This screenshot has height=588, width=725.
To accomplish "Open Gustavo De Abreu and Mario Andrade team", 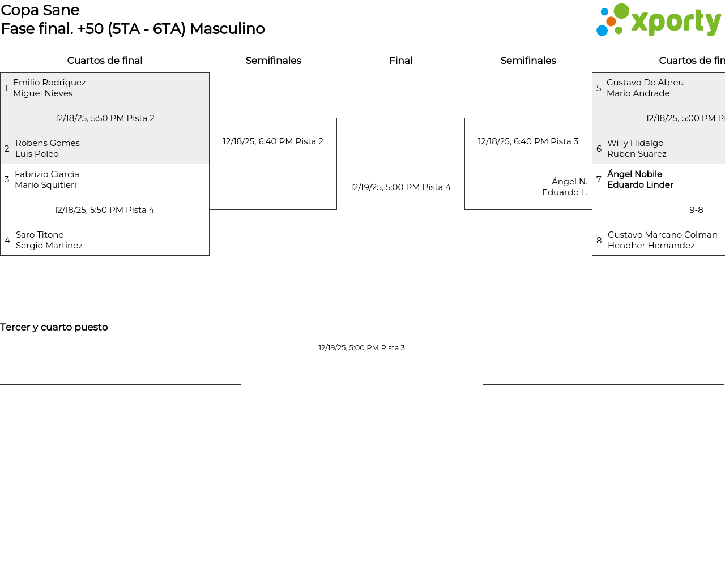I will click(645, 88).
